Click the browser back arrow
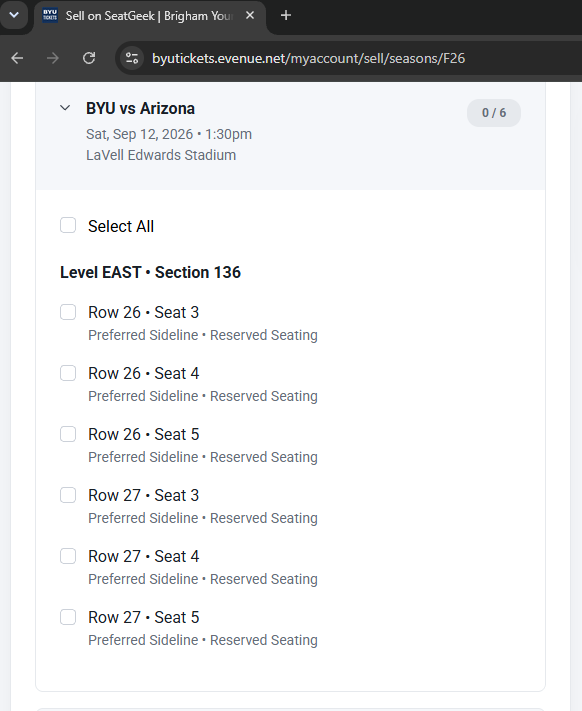Image resolution: width=582 pixels, height=711 pixels. (x=17, y=58)
